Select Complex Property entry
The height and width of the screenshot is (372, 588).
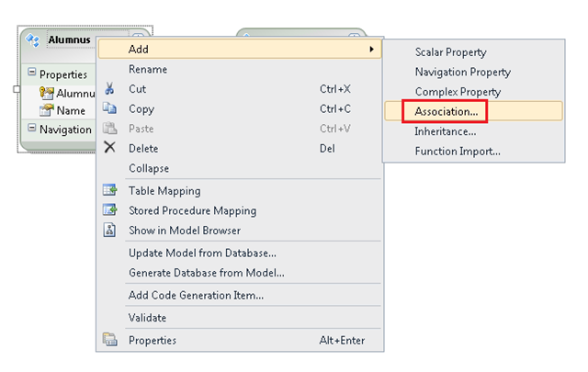[458, 92]
